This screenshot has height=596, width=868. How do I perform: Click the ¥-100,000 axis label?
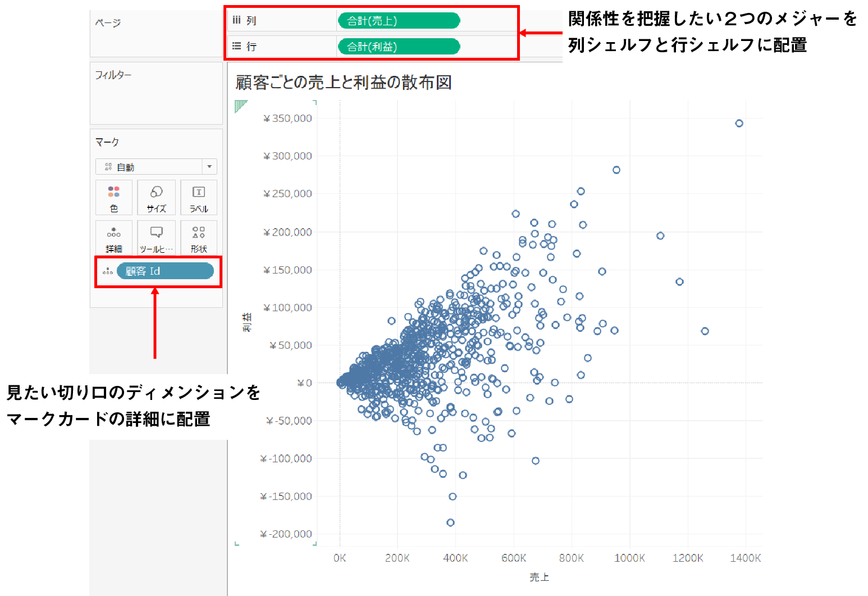[286, 459]
